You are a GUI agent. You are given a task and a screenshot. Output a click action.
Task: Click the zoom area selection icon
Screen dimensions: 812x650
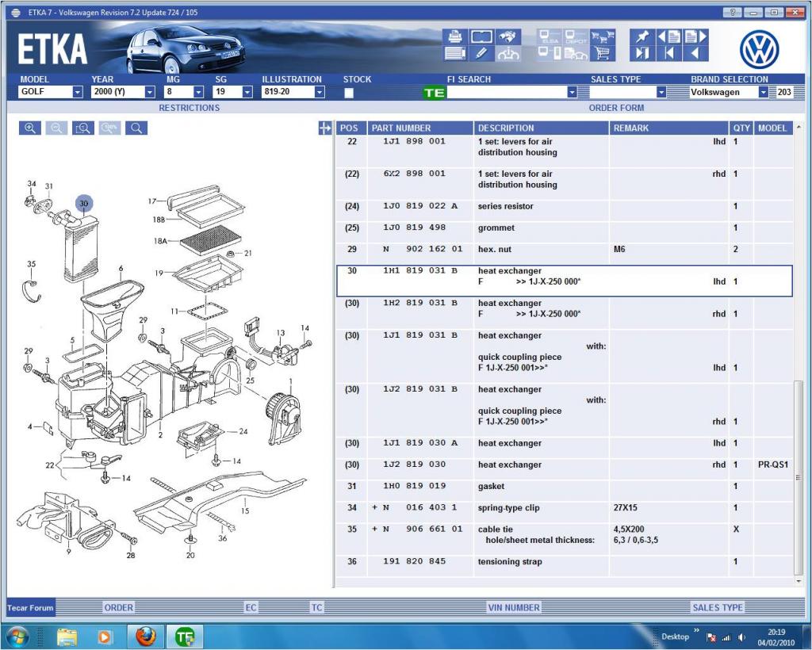click(83, 128)
